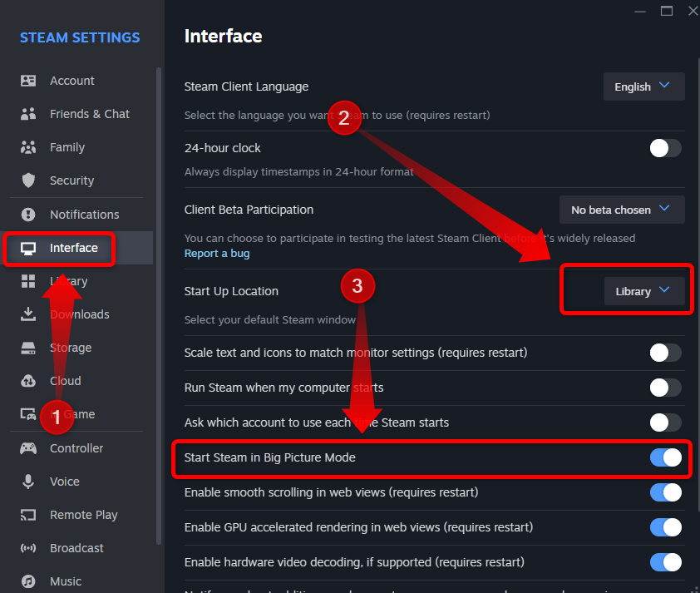Click the Remote Play cast icon
The image size is (700, 593).
click(28, 515)
